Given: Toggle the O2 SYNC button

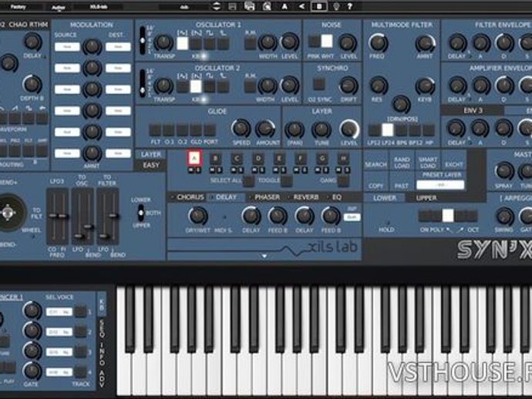Looking at the screenshot, I should pos(318,84).
